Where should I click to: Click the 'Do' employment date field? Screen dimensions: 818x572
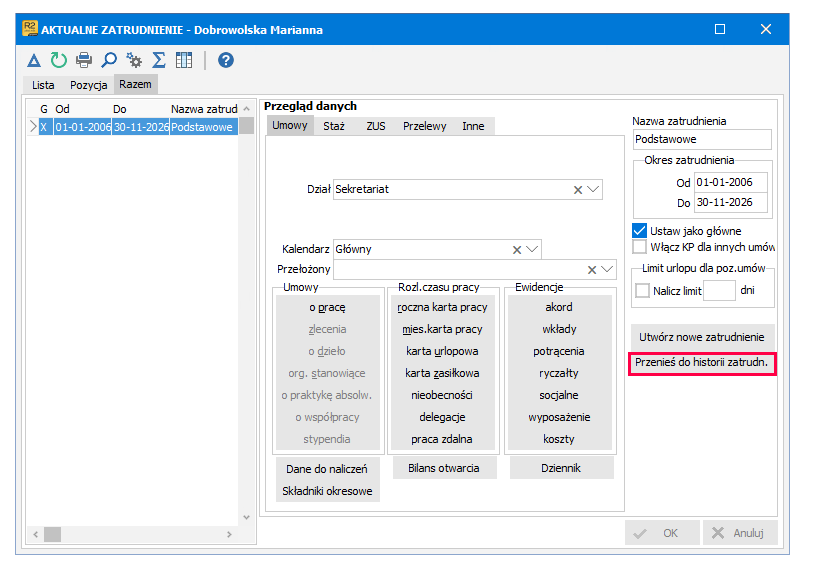coord(731,202)
